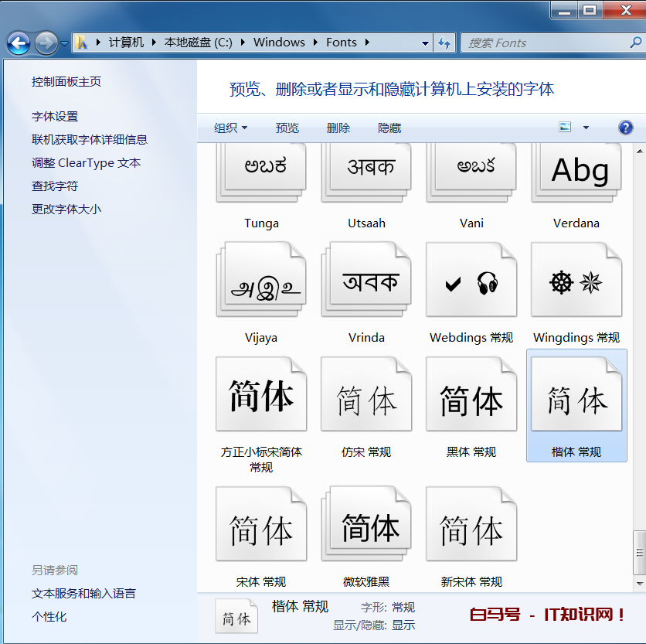Click the refresh button beside address bar
This screenshot has width=646, height=644.
445,43
